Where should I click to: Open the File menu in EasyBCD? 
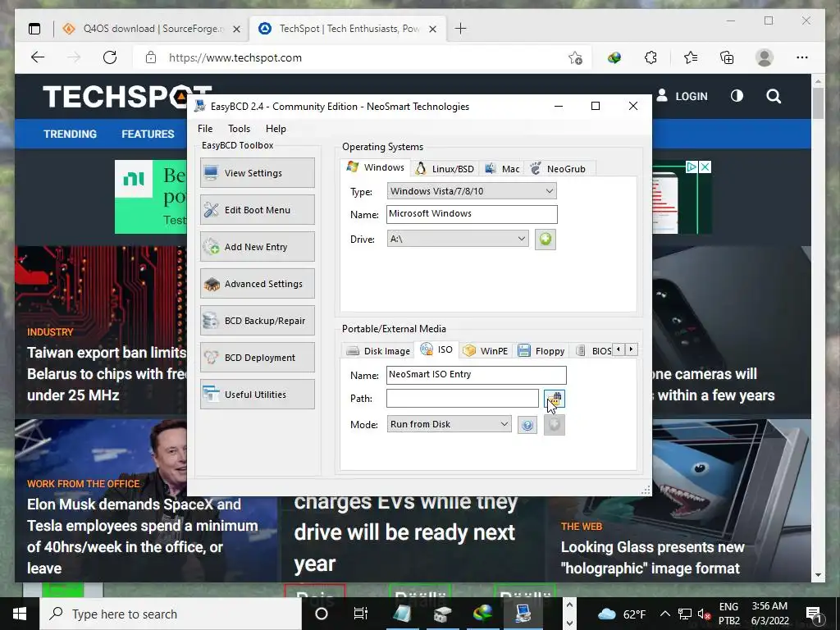(x=204, y=129)
